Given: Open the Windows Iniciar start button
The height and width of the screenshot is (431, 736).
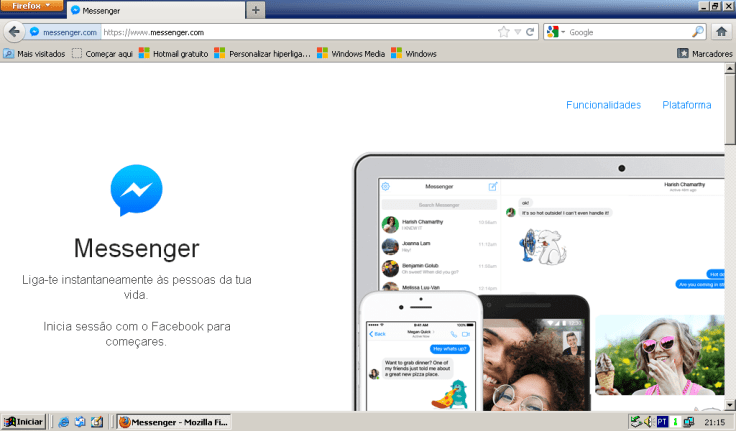Looking at the screenshot, I should coord(24,422).
